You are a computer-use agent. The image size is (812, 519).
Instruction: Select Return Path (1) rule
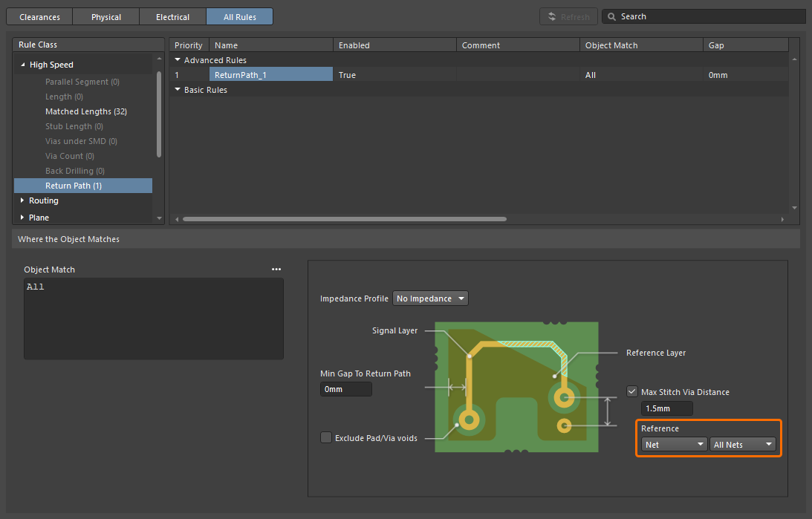83,186
